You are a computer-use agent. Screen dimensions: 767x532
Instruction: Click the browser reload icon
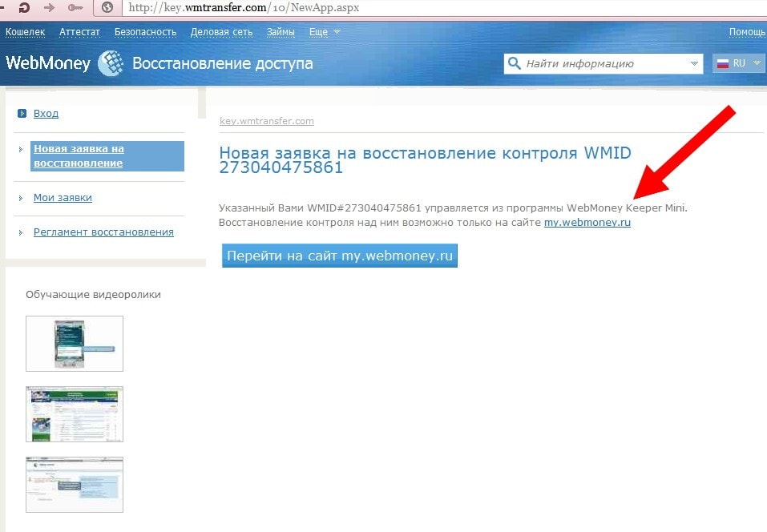[23, 7]
